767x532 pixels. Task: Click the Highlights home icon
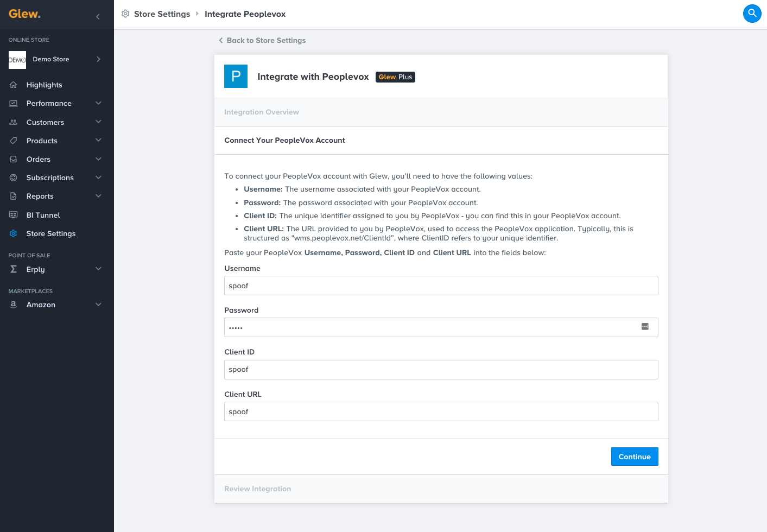14,85
